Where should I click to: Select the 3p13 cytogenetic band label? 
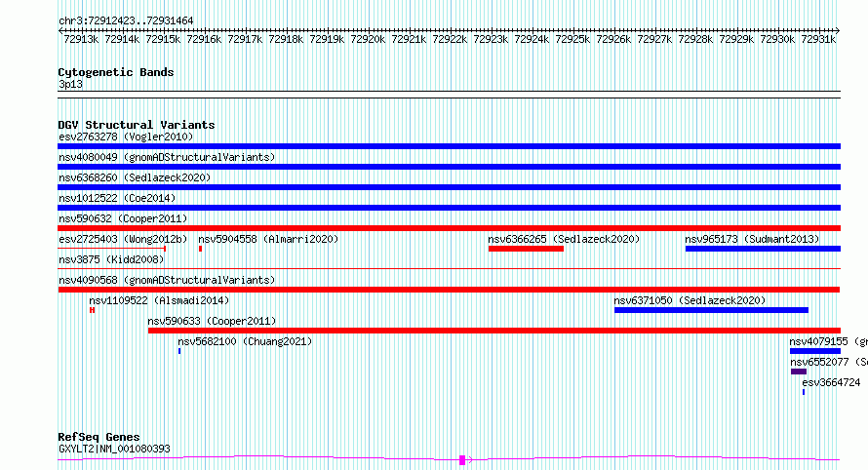(x=70, y=84)
